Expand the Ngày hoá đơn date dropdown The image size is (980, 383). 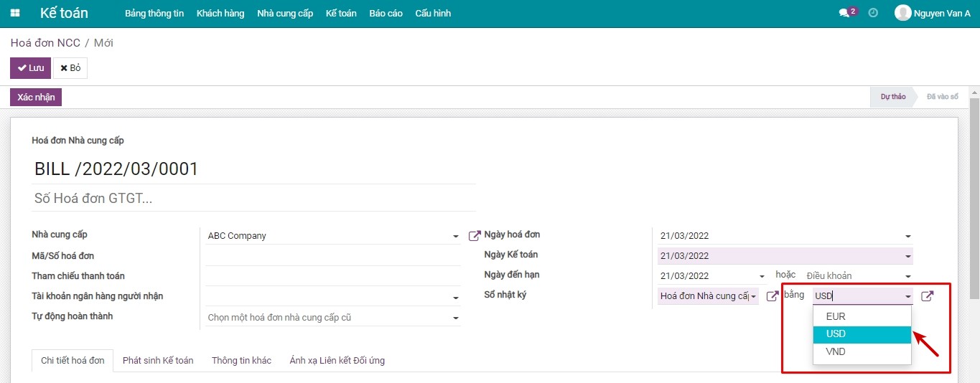(907, 236)
